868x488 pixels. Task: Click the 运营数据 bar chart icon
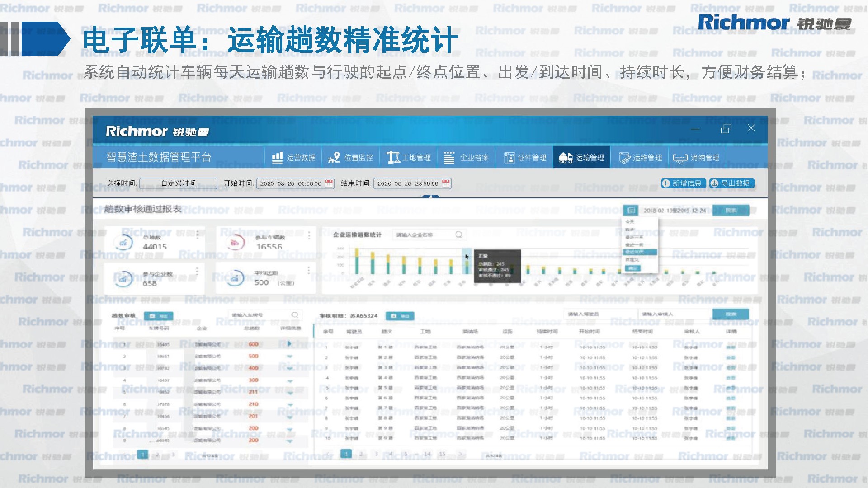click(277, 157)
